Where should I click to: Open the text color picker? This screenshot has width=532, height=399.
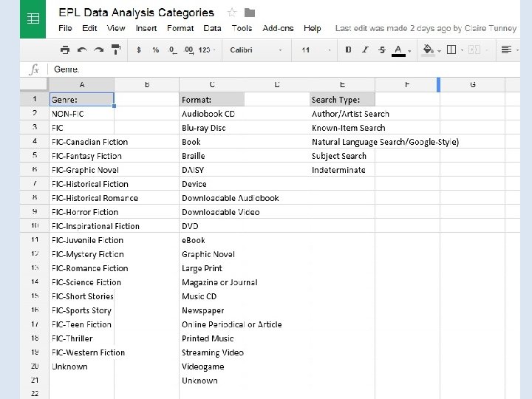coord(400,50)
